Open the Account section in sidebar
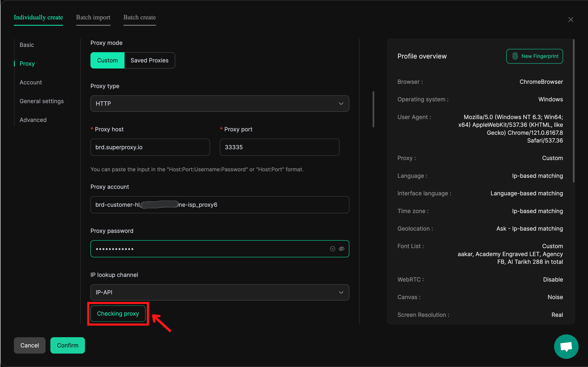 (x=31, y=83)
